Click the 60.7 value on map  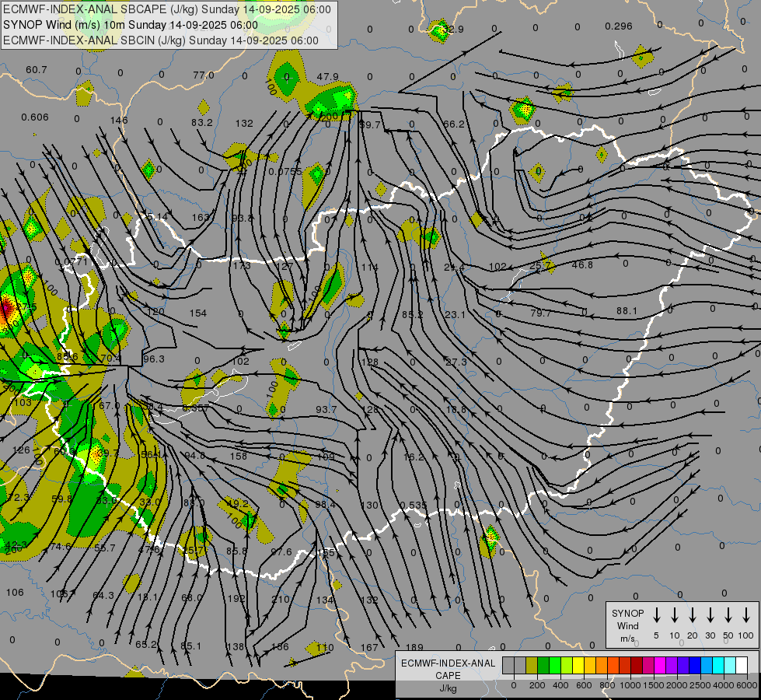point(37,70)
